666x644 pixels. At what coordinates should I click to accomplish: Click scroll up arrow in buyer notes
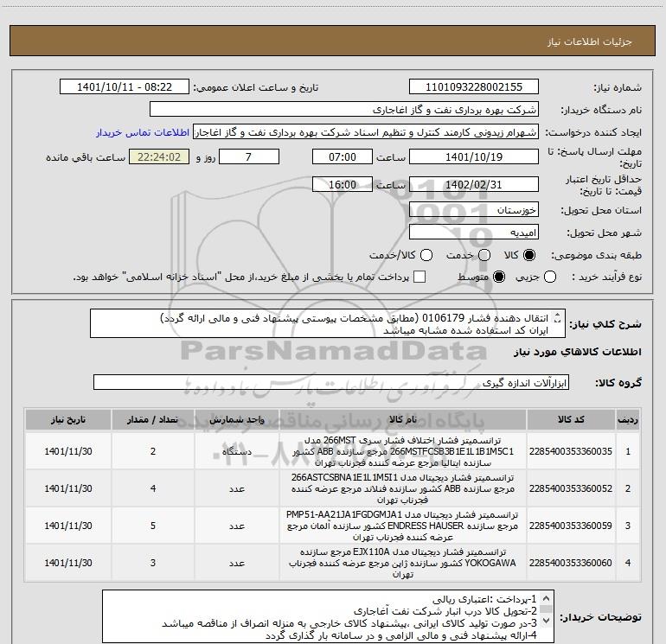(547, 598)
